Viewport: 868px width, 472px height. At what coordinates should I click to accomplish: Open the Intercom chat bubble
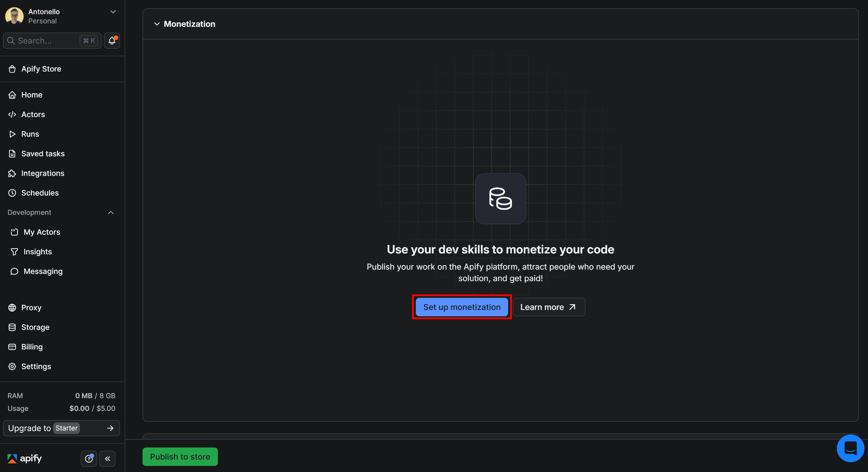850,448
